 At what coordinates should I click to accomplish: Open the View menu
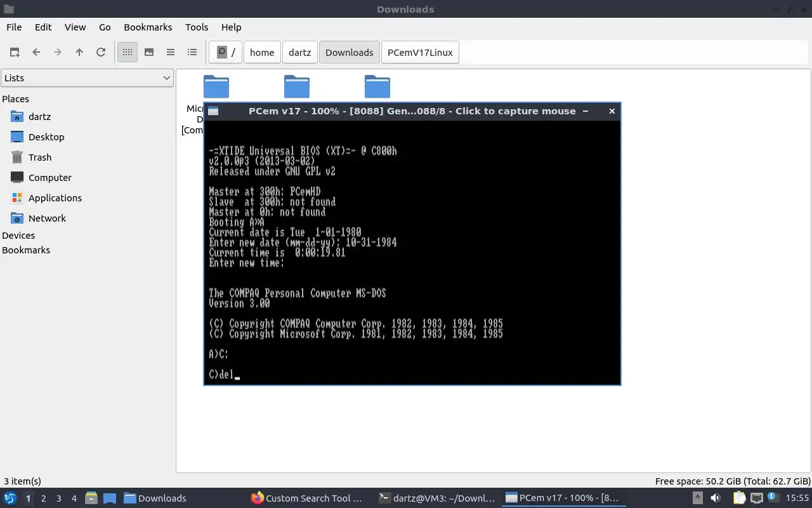coord(75,27)
